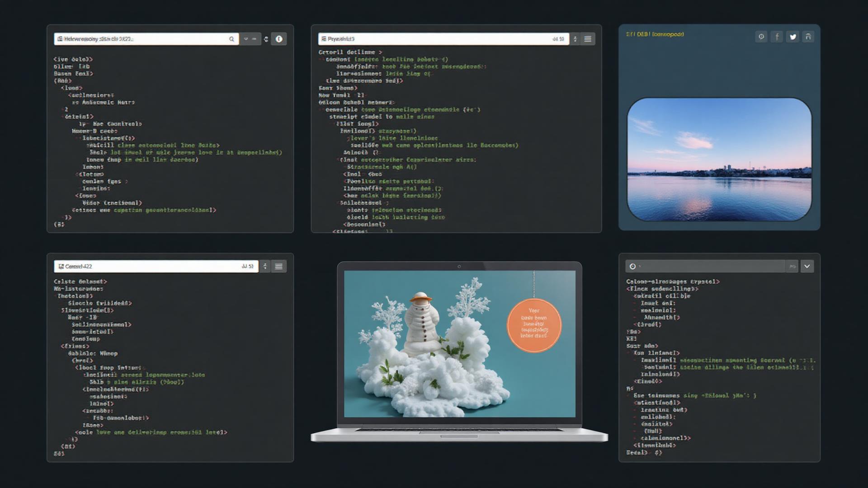
Task: Click the stepper arrows in top-middle panel
Action: click(x=575, y=39)
